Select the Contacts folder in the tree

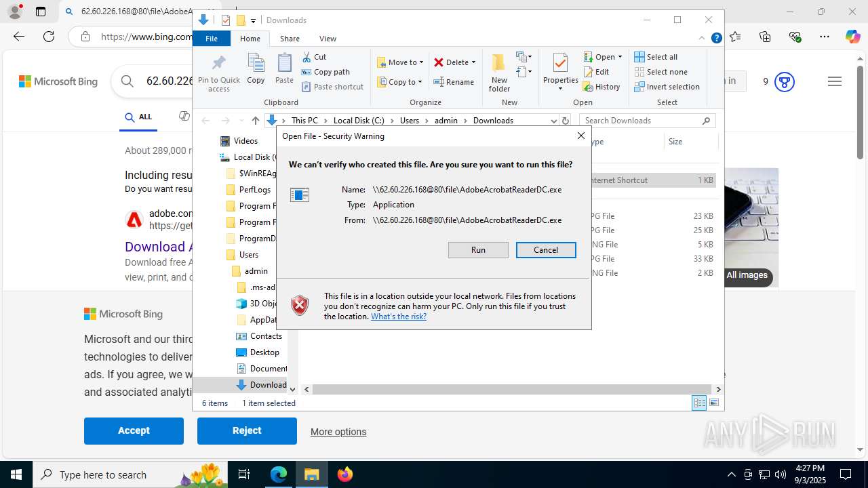click(x=266, y=336)
